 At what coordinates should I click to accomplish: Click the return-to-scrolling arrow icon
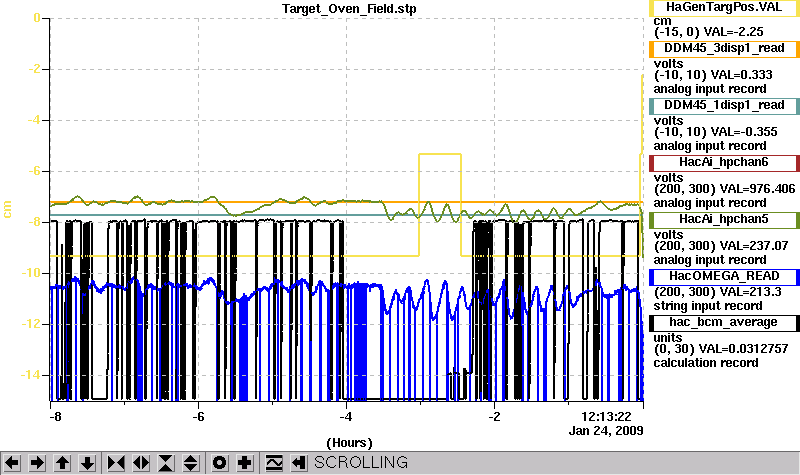(299, 463)
